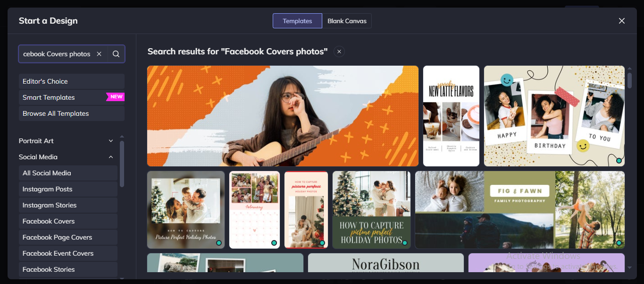
Task: Click the green dot on the Fig & Fawn template
Action: pos(619,242)
